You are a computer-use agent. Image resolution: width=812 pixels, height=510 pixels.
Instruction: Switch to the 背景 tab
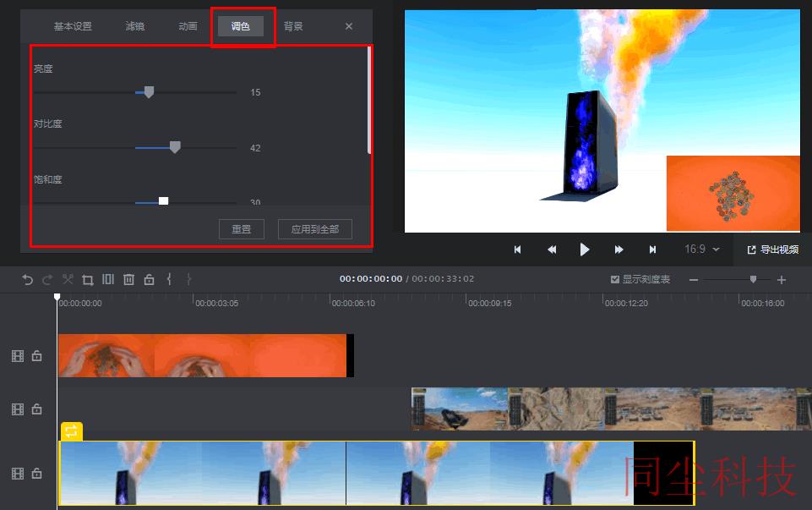[293, 26]
